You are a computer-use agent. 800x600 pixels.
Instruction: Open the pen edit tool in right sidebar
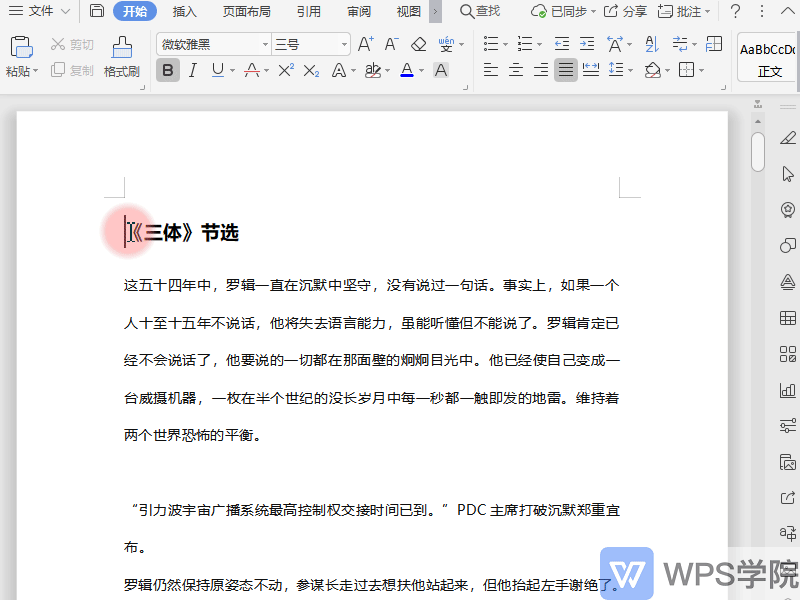click(788, 138)
